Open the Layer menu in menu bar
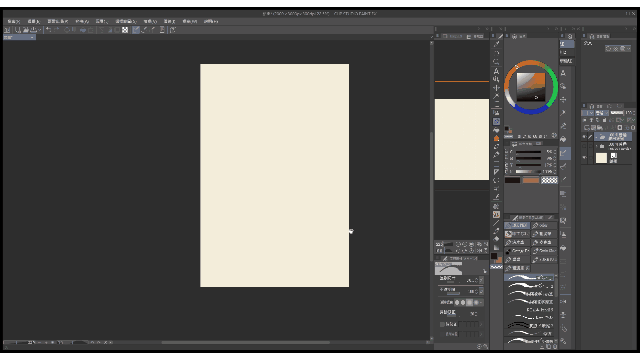The image size is (640, 360). coord(101,21)
